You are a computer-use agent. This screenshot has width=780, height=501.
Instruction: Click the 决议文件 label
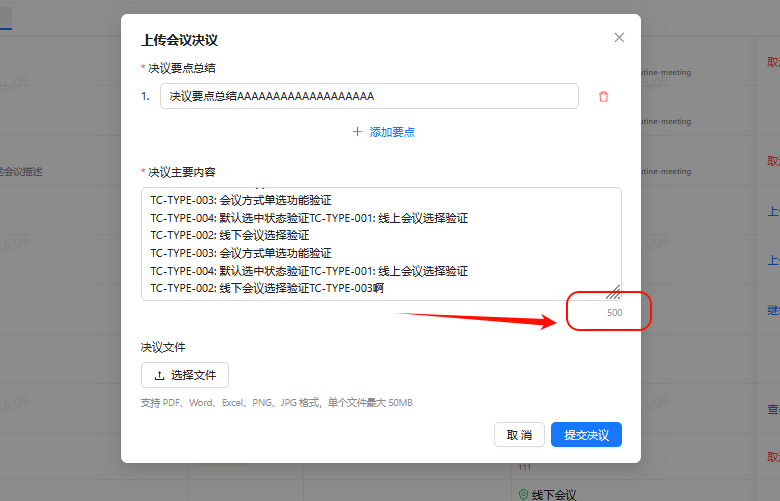point(163,347)
